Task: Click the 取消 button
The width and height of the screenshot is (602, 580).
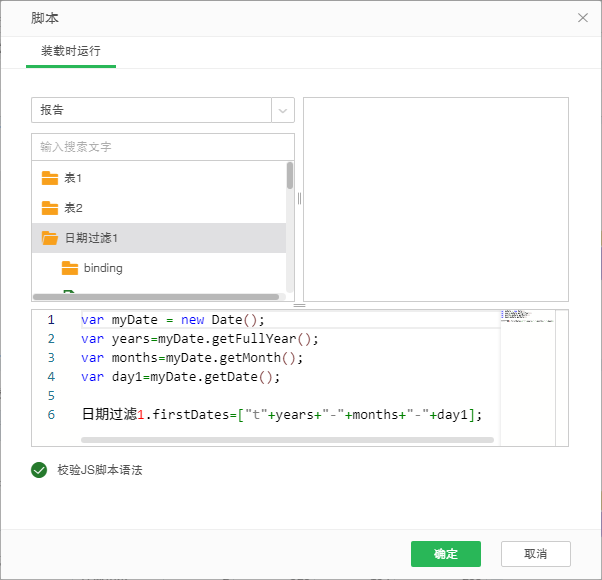Action: pyautogui.click(x=535, y=554)
